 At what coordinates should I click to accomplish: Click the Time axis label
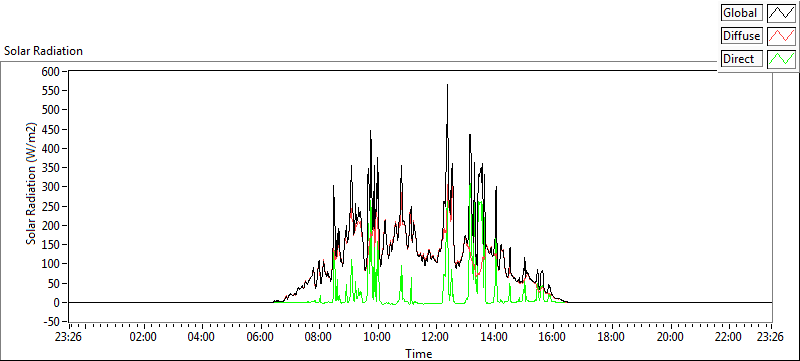(x=419, y=353)
